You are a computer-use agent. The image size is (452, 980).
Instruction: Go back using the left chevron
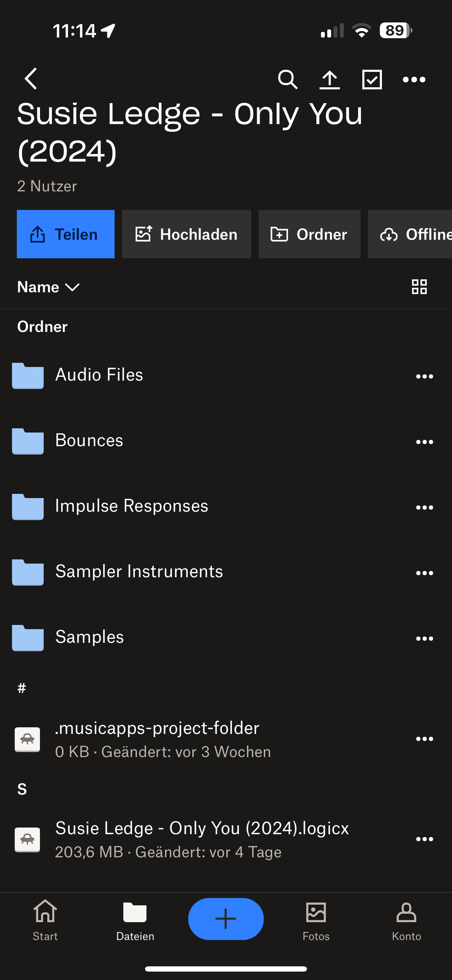pos(31,79)
